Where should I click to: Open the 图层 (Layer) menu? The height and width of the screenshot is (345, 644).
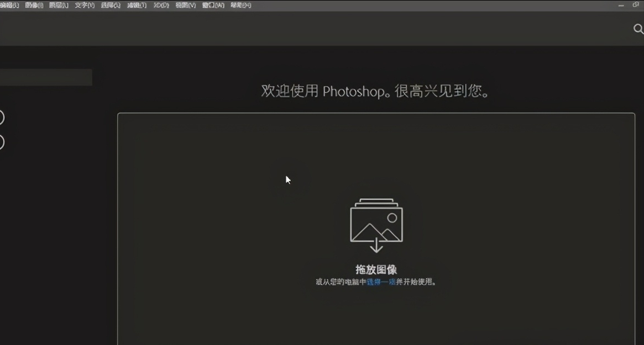point(58,5)
